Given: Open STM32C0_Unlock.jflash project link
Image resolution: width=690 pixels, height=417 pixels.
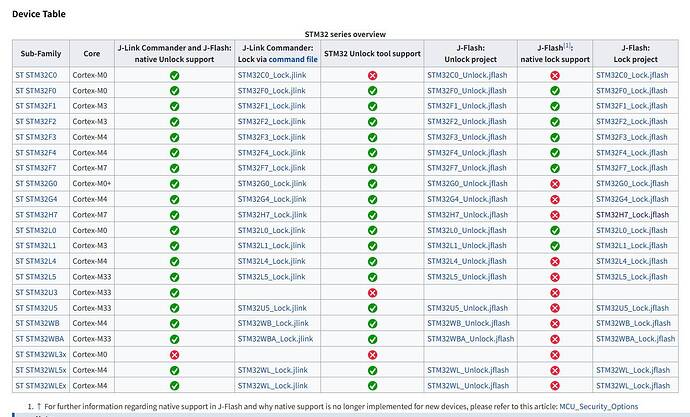Looking at the screenshot, I should point(467,75).
